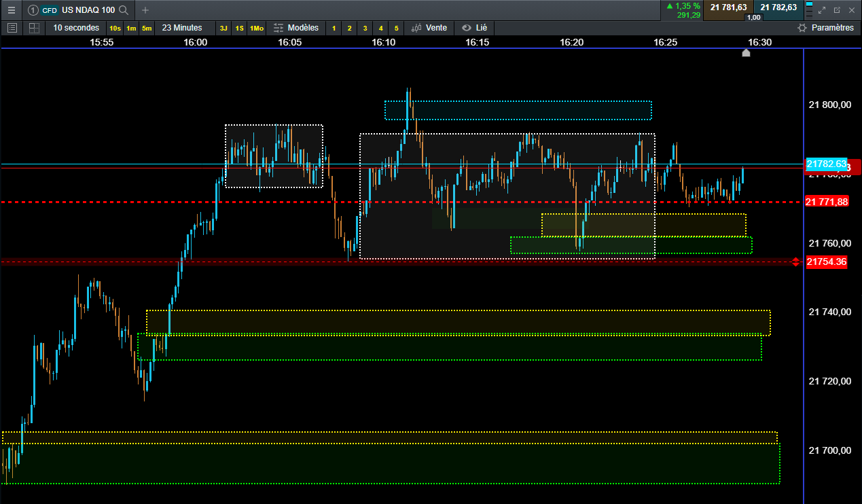
Task: Click the circled 1 instrument badge
Action: pos(33,10)
